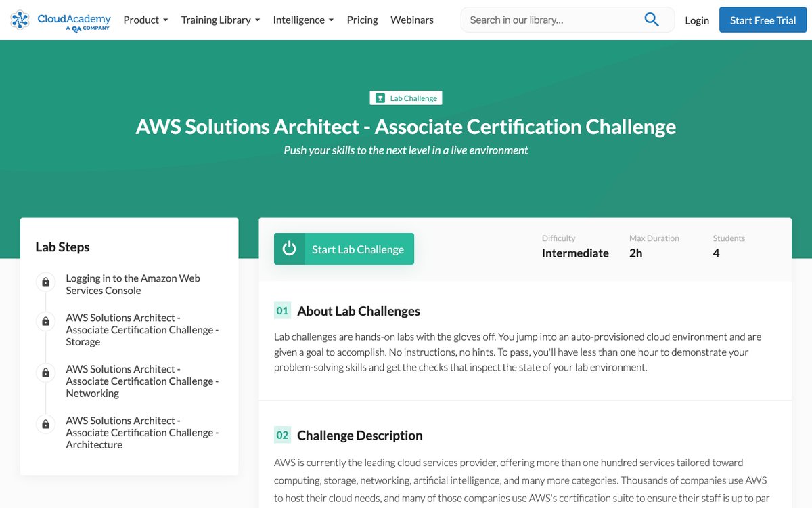This screenshot has width=812, height=508.
Task: Click the 2h max duration value
Action: (x=636, y=253)
